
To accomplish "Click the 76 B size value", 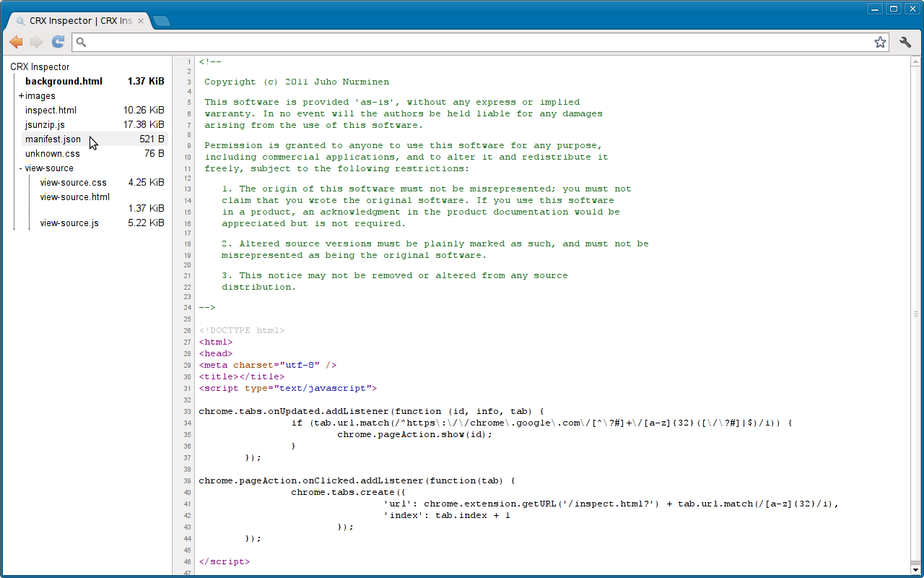I will point(154,154).
